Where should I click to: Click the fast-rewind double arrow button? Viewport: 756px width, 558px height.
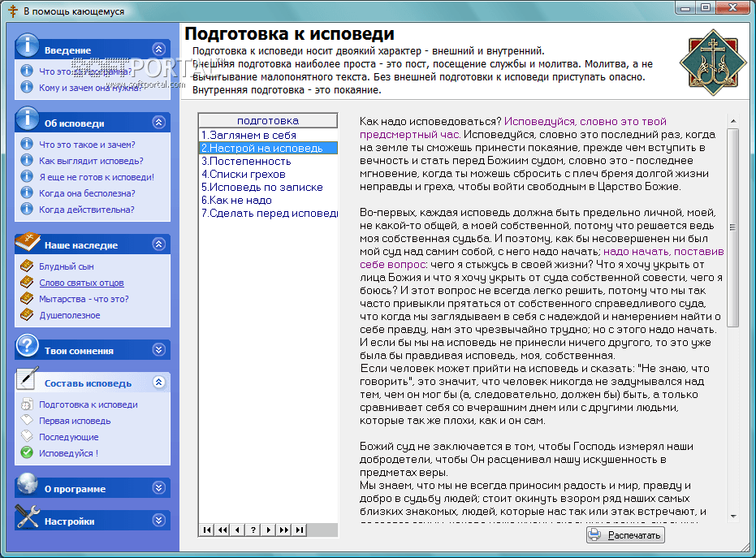tap(222, 530)
